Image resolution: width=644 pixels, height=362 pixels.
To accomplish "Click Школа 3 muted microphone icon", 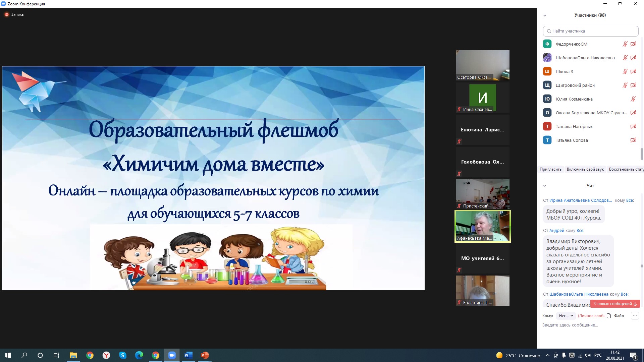I will pyautogui.click(x=625, y=71).
